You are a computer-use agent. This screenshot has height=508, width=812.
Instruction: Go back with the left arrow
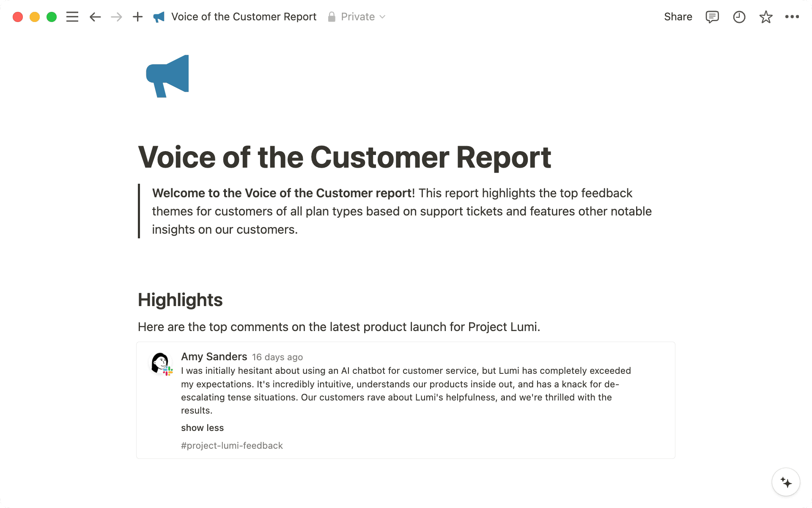point(95,17)
